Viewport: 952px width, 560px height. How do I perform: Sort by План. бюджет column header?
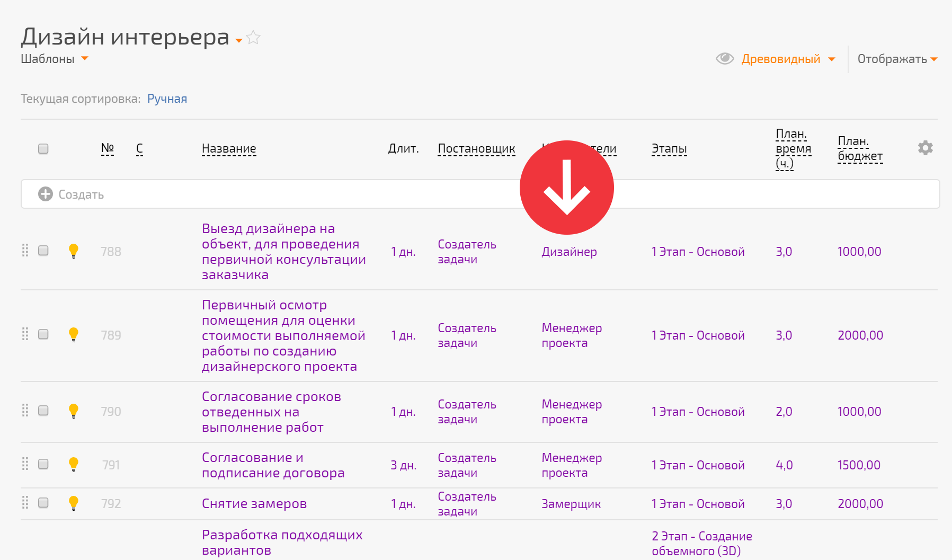pos(860,149)
